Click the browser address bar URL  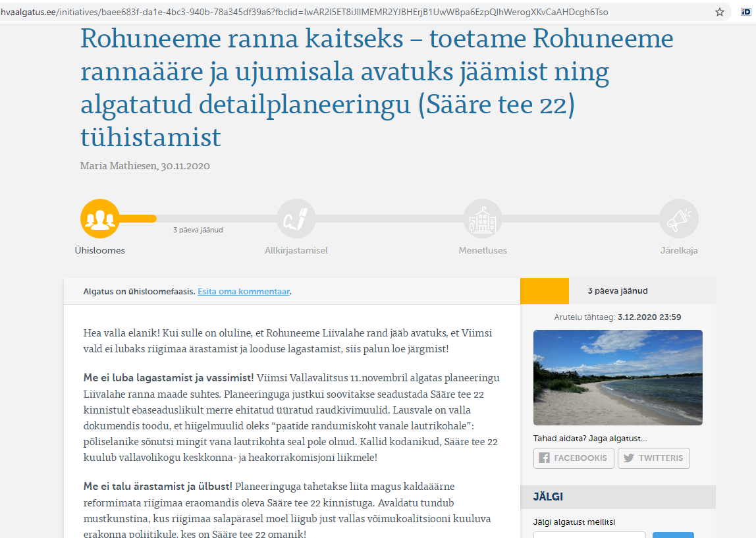coord(304,12)
